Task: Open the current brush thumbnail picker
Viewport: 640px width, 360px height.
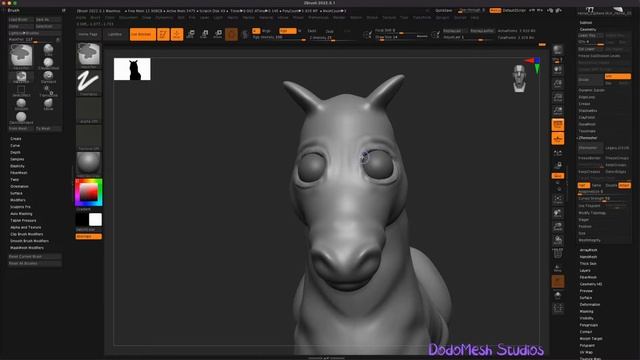Action: pyautogui.click(x=89, y=55)
